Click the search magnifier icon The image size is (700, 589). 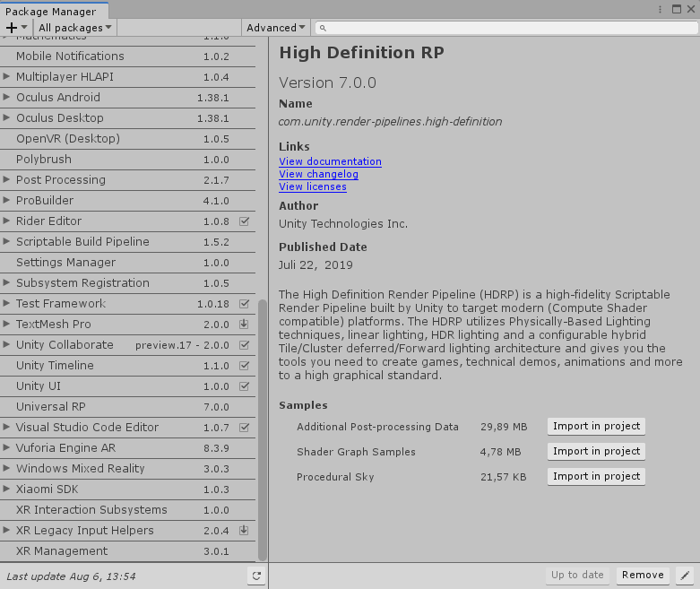tap(323, 28)
